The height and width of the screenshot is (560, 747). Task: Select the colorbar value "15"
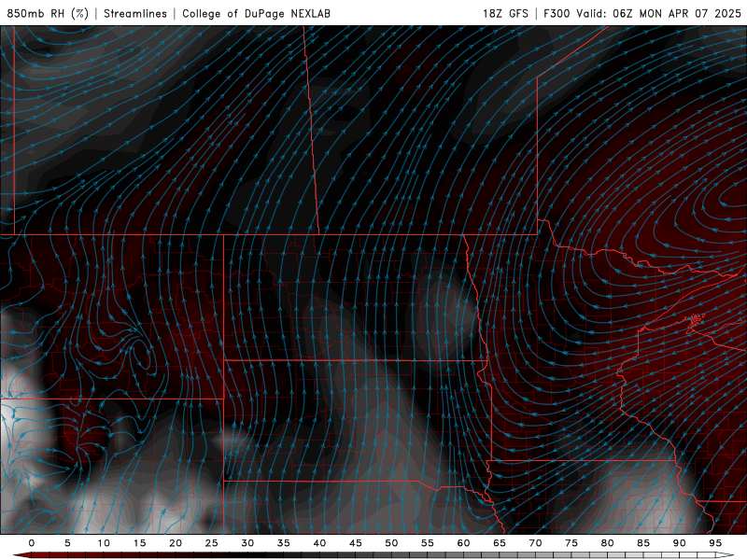[139, 543]
